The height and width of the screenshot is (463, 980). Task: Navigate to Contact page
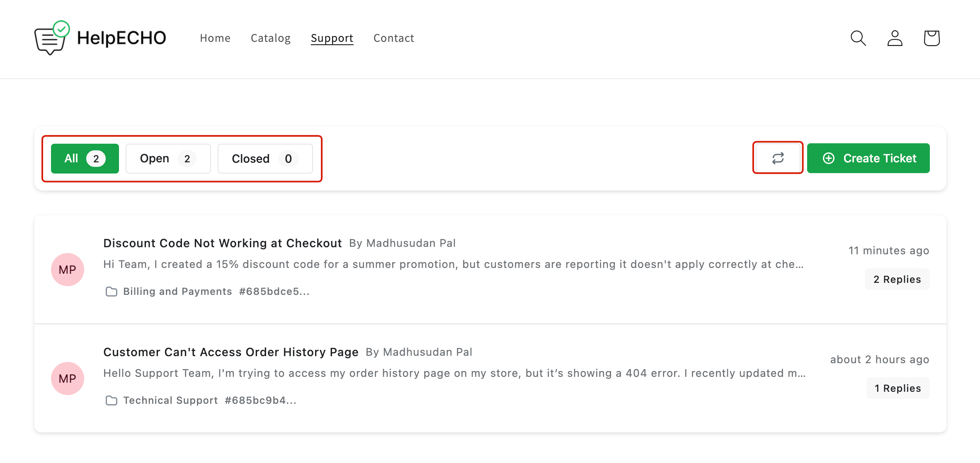coord(393,38)
